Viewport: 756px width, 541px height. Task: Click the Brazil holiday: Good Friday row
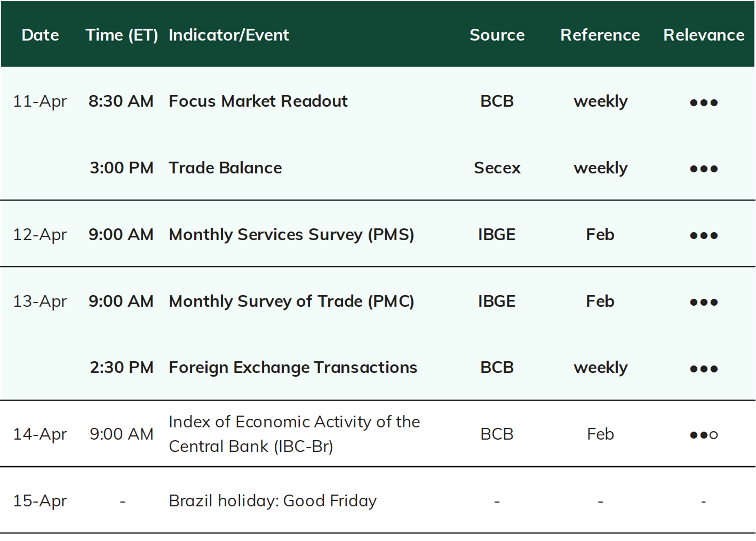coord(378,500)
